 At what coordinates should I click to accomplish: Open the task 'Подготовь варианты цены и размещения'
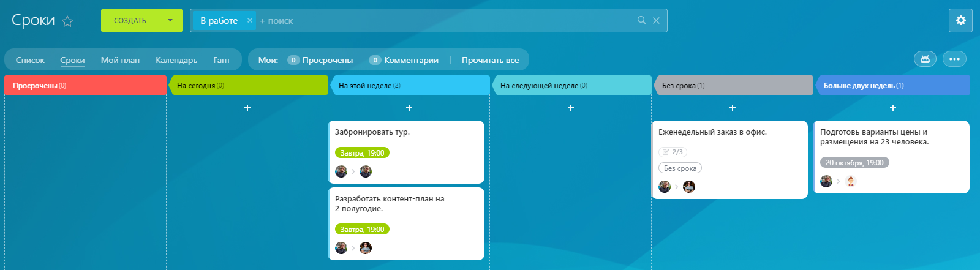[875, 137]
